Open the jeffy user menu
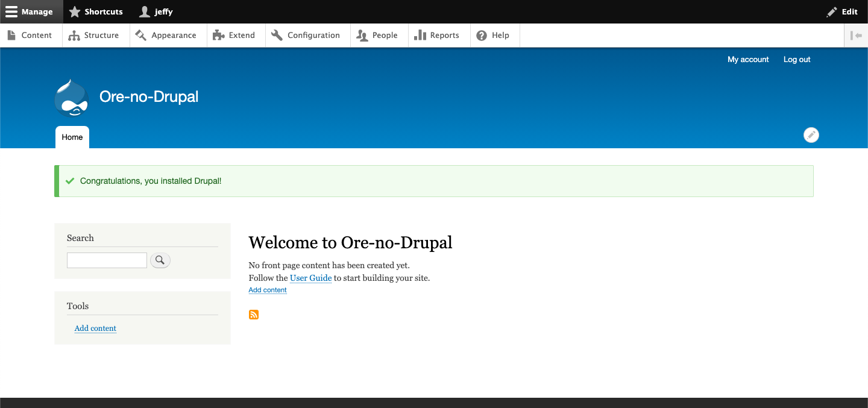This screenshot has width=868, height=408. (x=156, y=11)
